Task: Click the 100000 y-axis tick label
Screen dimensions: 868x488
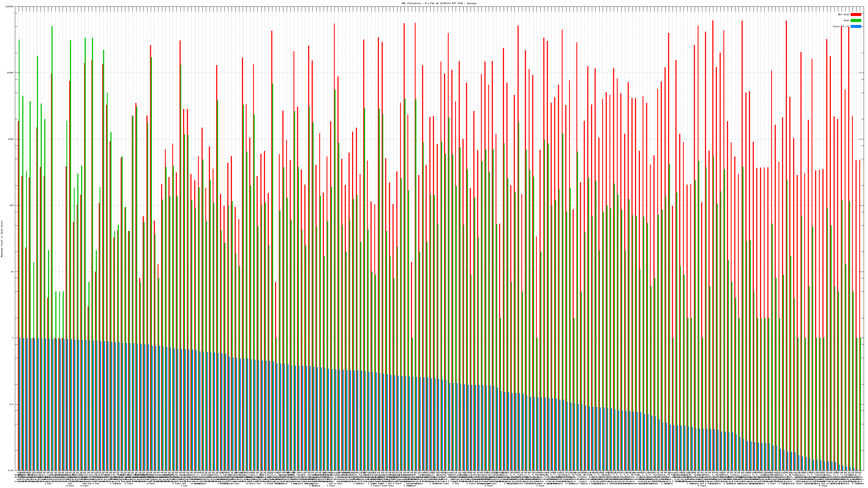Action: [10, 7]
